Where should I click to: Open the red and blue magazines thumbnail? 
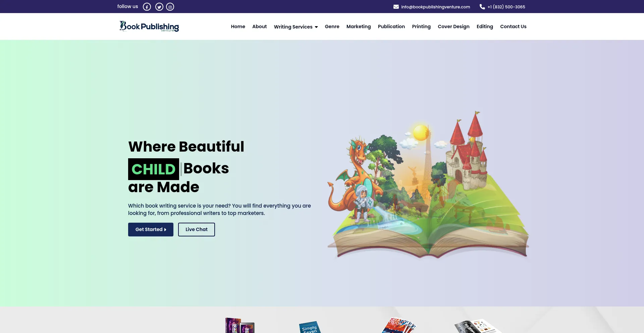(399, 325)
